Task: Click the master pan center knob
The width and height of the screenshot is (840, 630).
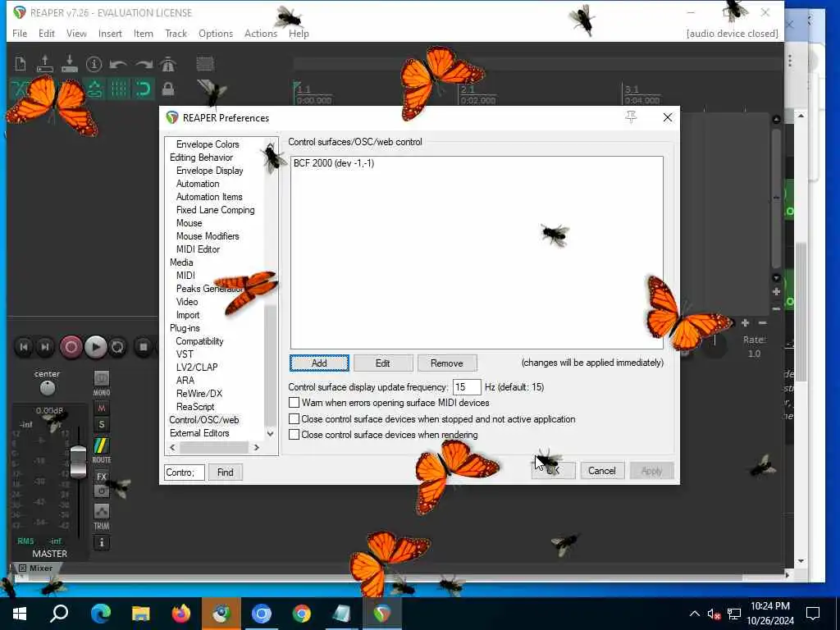Action: 47,387
